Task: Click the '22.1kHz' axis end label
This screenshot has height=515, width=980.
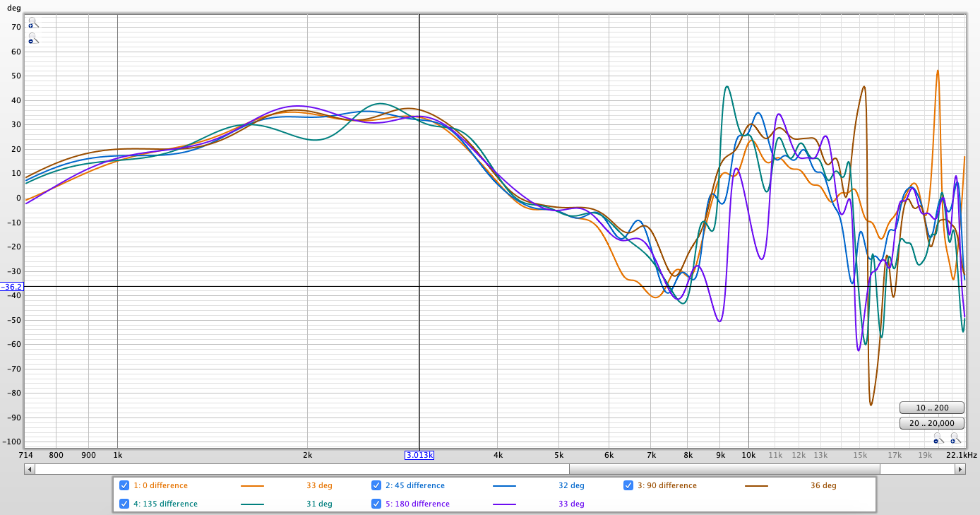Action: 962,456
